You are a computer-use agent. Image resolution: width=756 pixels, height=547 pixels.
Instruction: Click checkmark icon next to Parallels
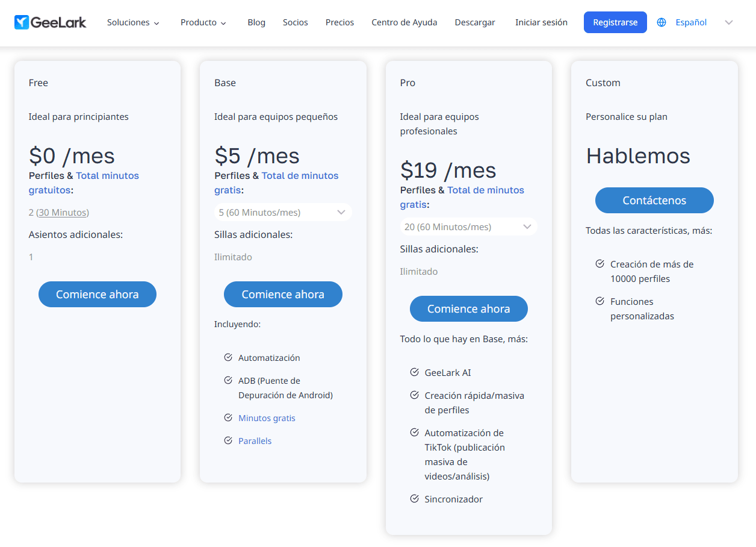tap(228, 440)
